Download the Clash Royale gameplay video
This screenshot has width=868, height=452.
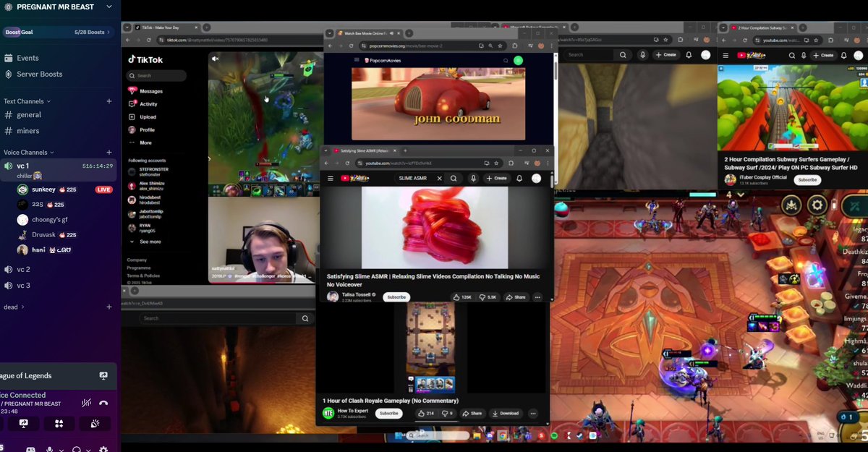point(506,414)
